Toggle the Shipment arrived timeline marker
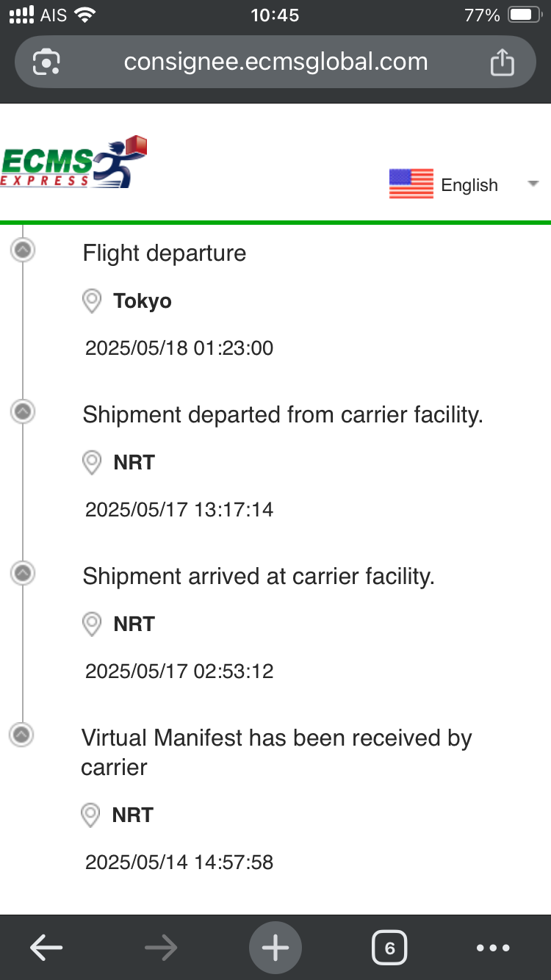551x980 pixels. pyautogui.click(x=23, y=572)
